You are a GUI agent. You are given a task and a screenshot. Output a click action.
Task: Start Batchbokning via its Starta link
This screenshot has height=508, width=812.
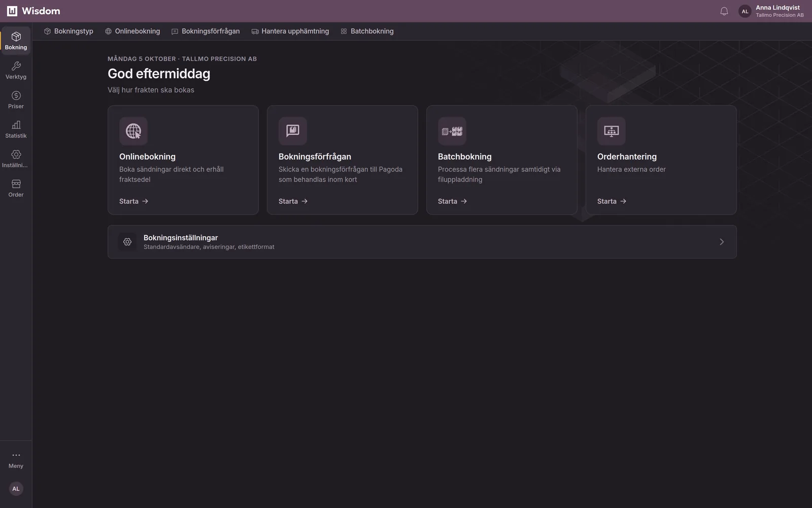[x=453, y=201]
